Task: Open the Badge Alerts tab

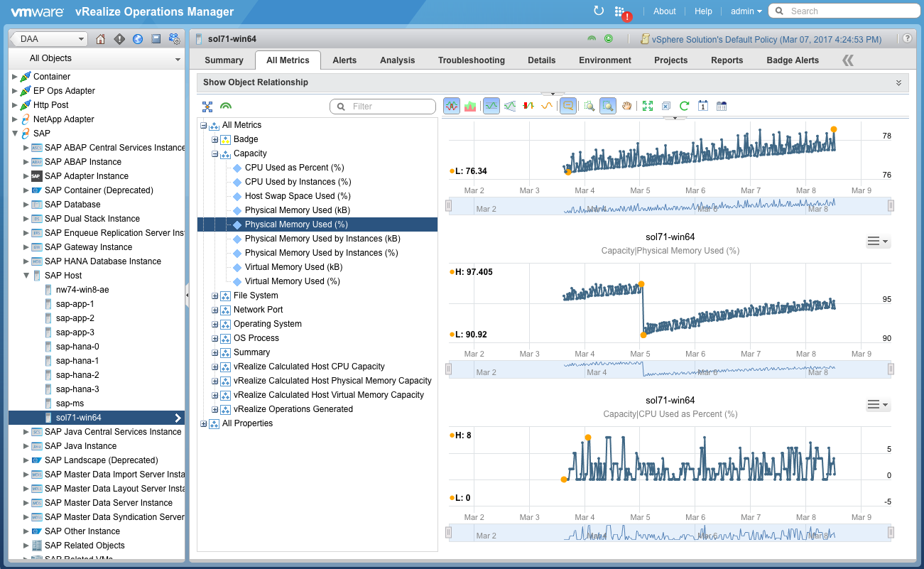Action: click(x=793, y=60)
